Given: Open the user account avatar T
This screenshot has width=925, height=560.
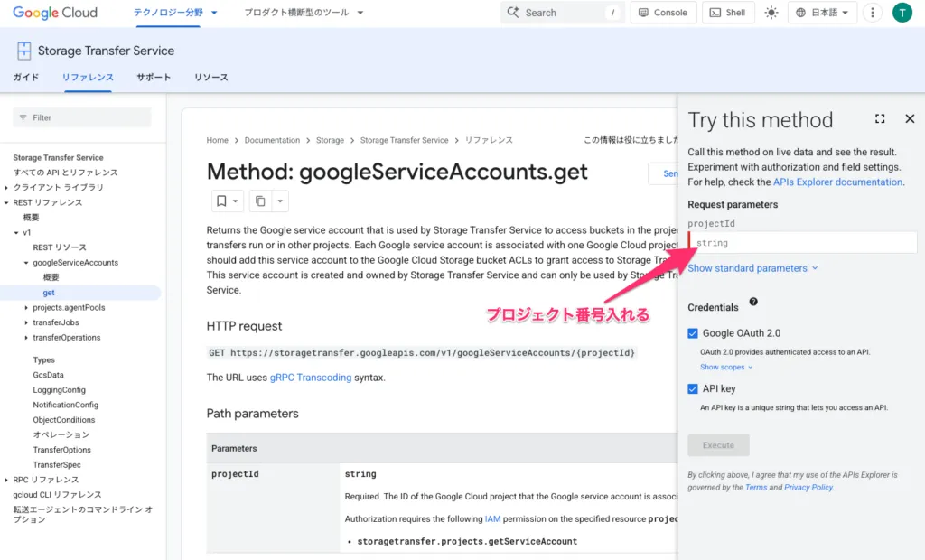Looking at the screenshot, I should pyautogui.click(x=902, y=13).
